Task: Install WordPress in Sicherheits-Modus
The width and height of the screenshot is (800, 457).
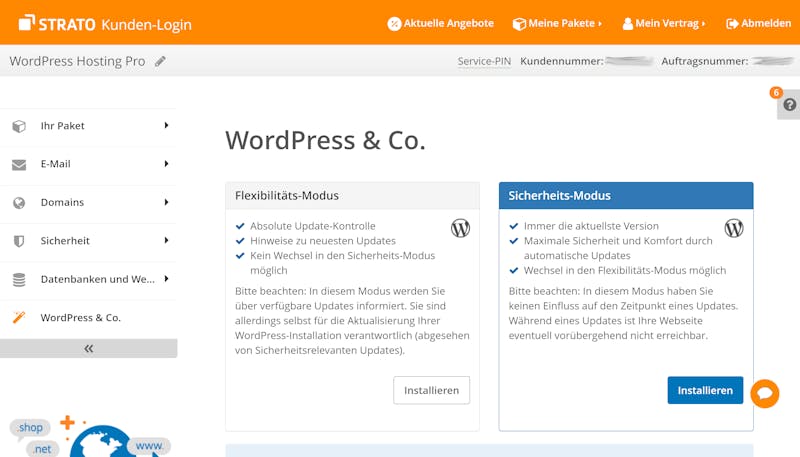Action: tap(705, 390)
